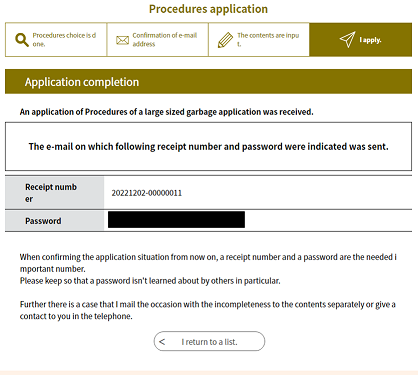Click 'I return to a list.' button
Screen dimensions: 418x375
point(209,341)
